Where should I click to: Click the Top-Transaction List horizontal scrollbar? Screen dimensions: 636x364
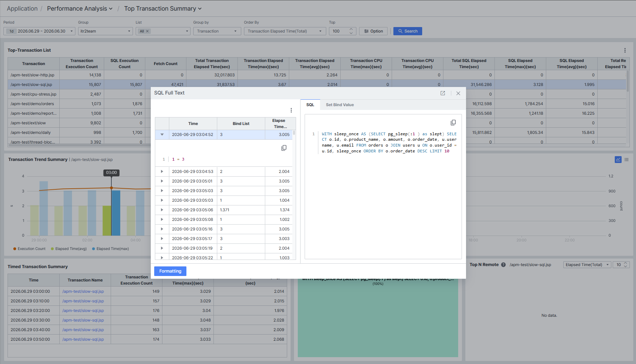pos(79,145)
